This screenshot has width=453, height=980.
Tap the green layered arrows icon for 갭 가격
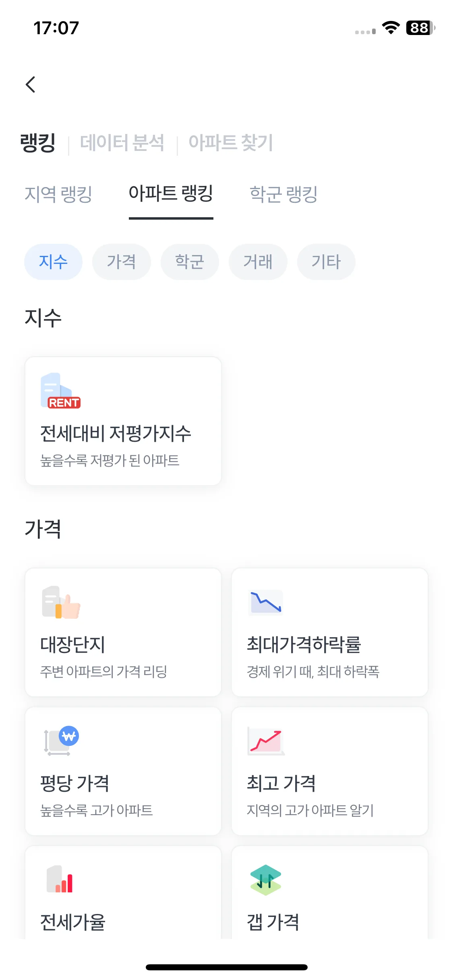click(x=266, y=880)
